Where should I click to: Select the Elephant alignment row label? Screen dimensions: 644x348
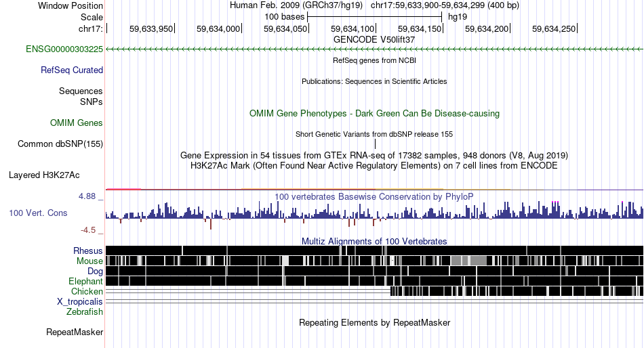coord(85,281)
